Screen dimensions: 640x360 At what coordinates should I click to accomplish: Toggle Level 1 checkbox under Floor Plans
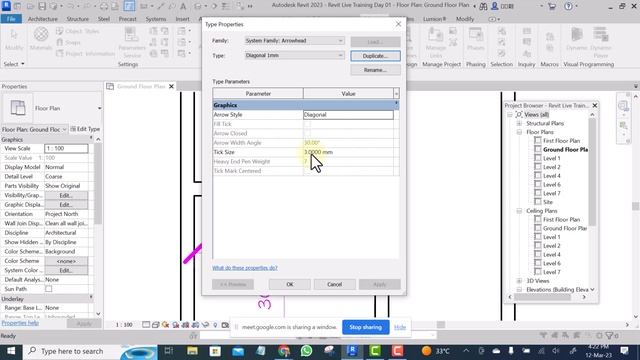click(538, 158)
